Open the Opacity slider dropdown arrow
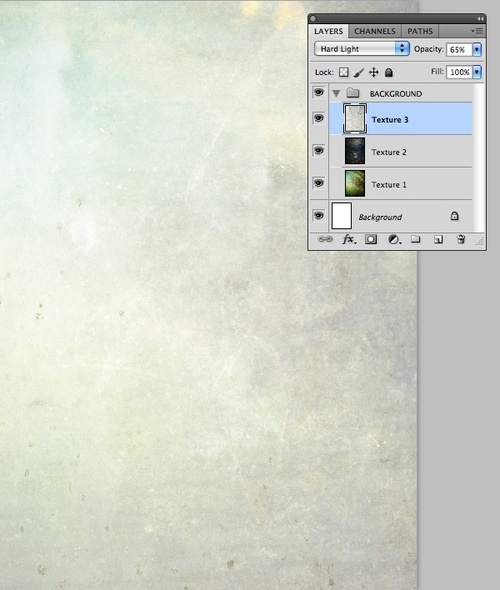 point(477,49)
